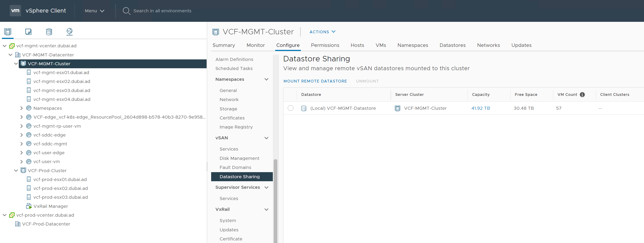
Task: Click the datastore icon beside VCF-MGMT-Datastore
Action: pyautogui.click(x=303, y=108)
